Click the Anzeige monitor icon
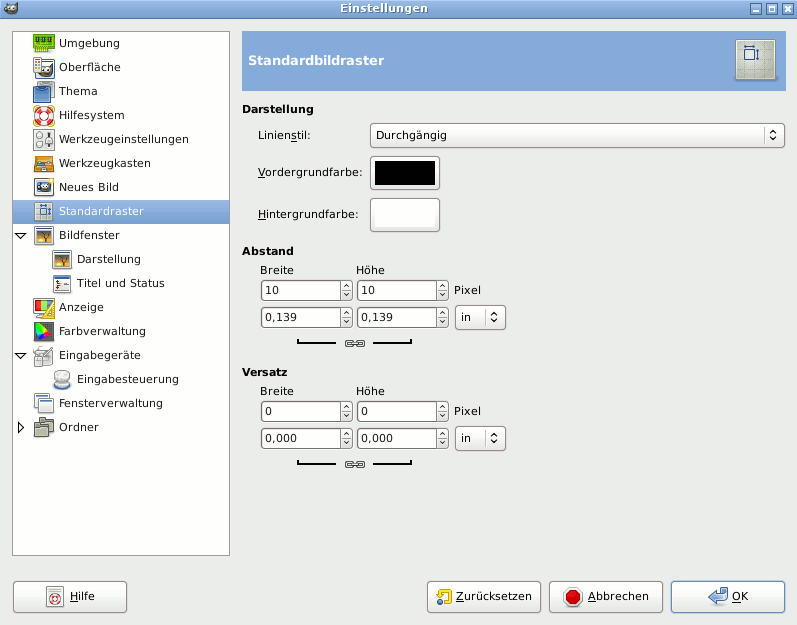Image resolution: width=797 pixels, height=625 pixels. pos(44,307)
